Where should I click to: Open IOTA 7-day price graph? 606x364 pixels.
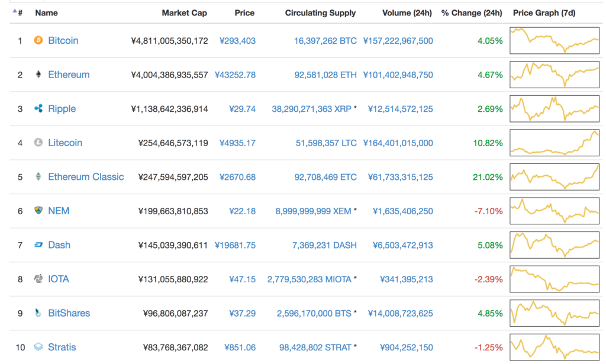click(555, 279)
